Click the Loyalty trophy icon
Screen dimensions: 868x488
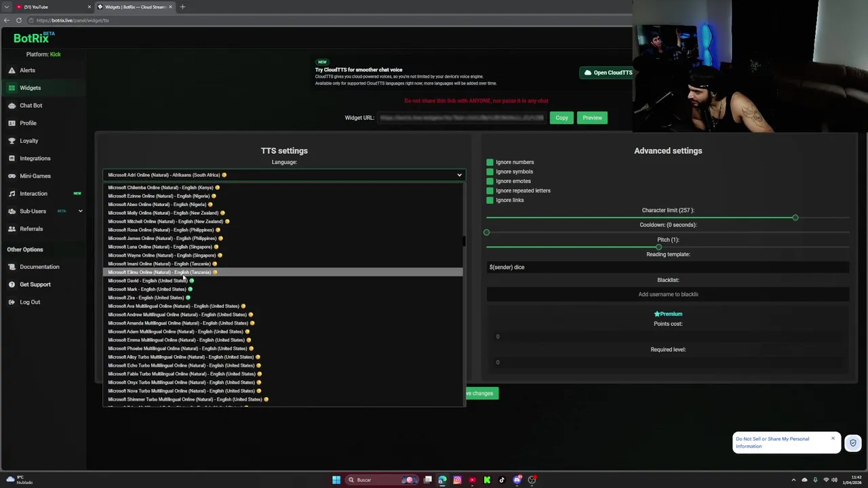click(12, 141)
